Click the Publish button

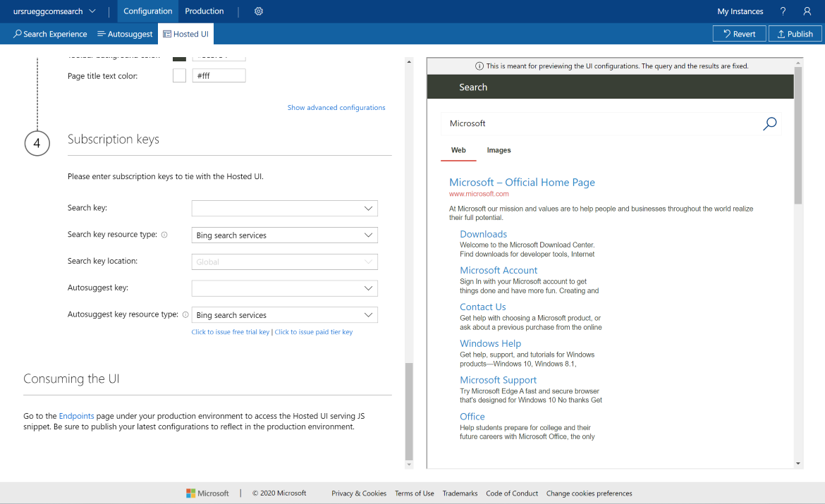coord(795,34)
